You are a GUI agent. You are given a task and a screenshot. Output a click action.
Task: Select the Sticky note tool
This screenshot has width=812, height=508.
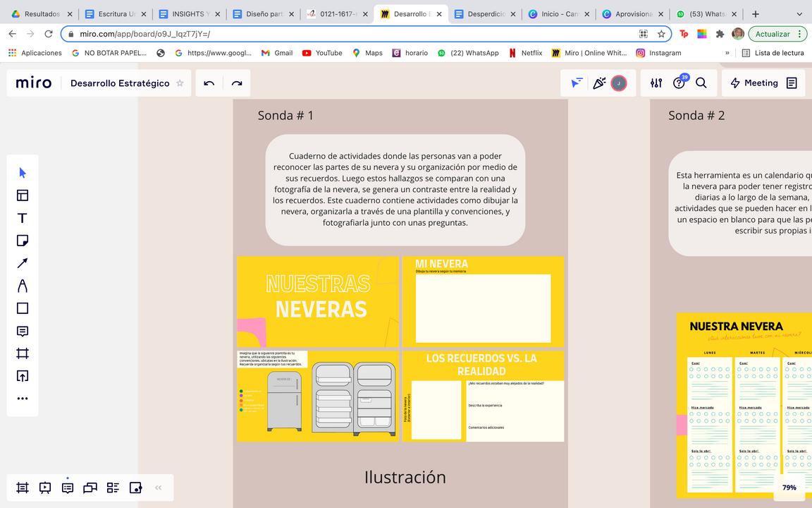(23, 241)
